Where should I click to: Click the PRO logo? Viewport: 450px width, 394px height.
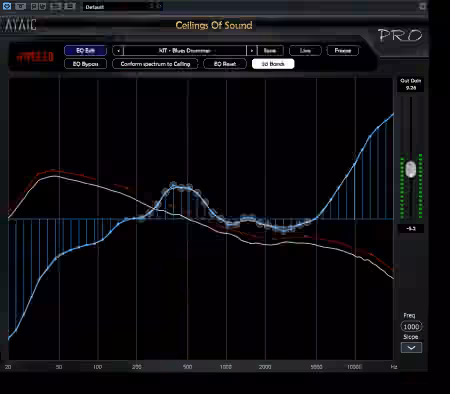400,35
